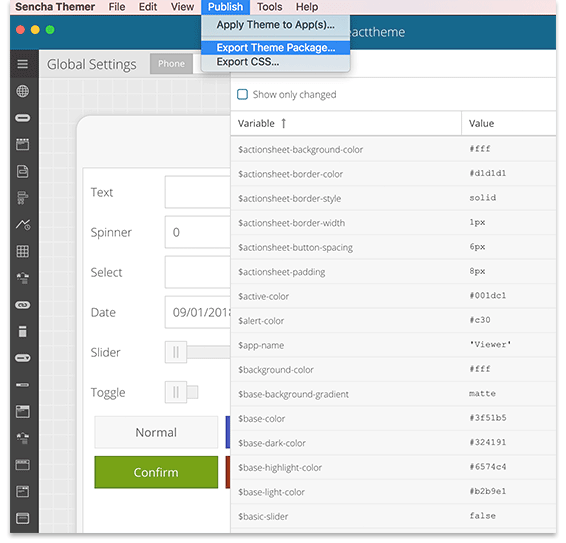Choose Export CSS...
The image size is (566, 543).
[275, 62]
